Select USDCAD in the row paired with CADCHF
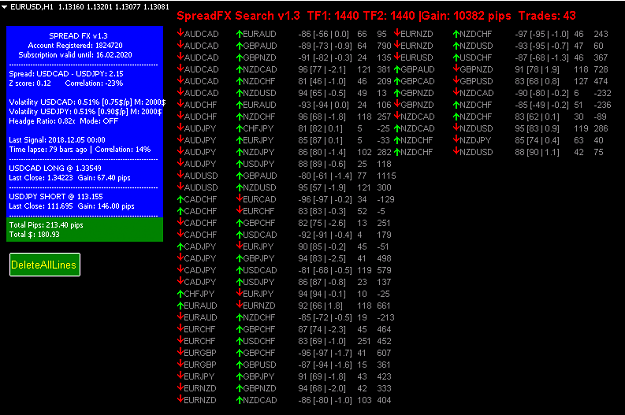Viewport: 625px width, 415px height. [x=260, y=235]
